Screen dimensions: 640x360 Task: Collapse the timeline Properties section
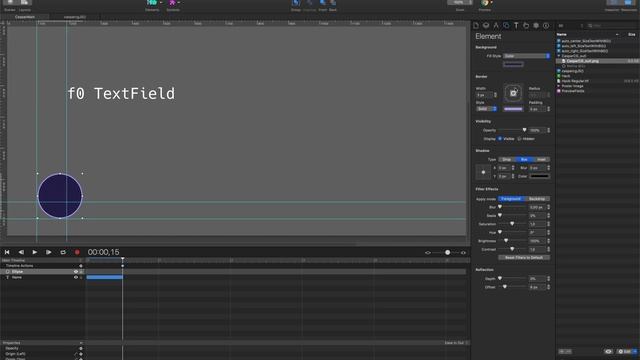(81, 343)
